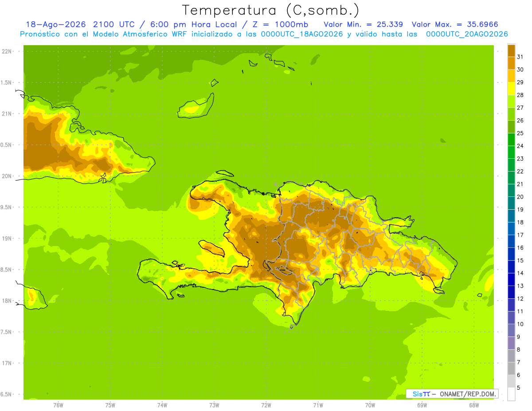Click the 0000UTC_20AGO2026 valid-until timestamp
This screenshot has width=532, height=411.
(467, 34)
